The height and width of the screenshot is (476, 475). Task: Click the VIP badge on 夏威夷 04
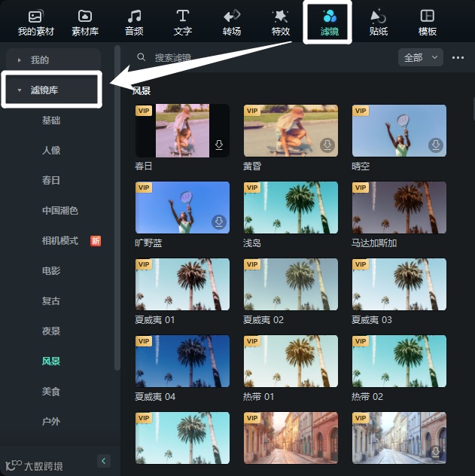pos(144,341)
